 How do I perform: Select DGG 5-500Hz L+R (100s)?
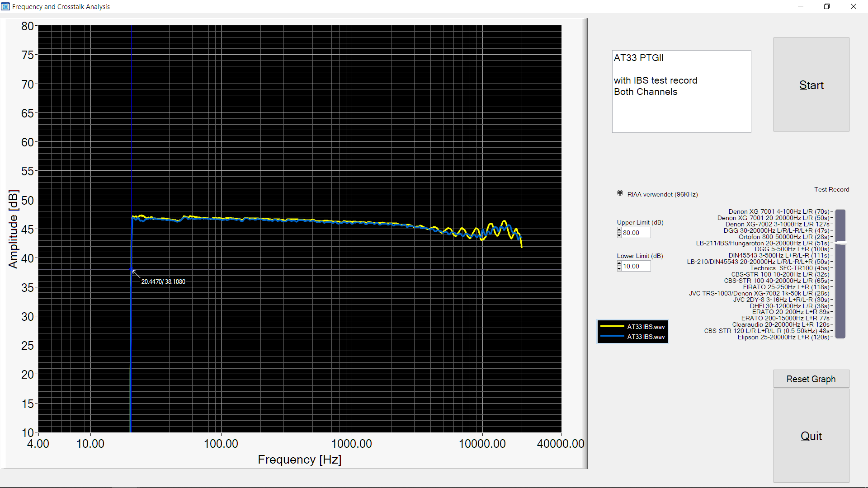point(793,249)
